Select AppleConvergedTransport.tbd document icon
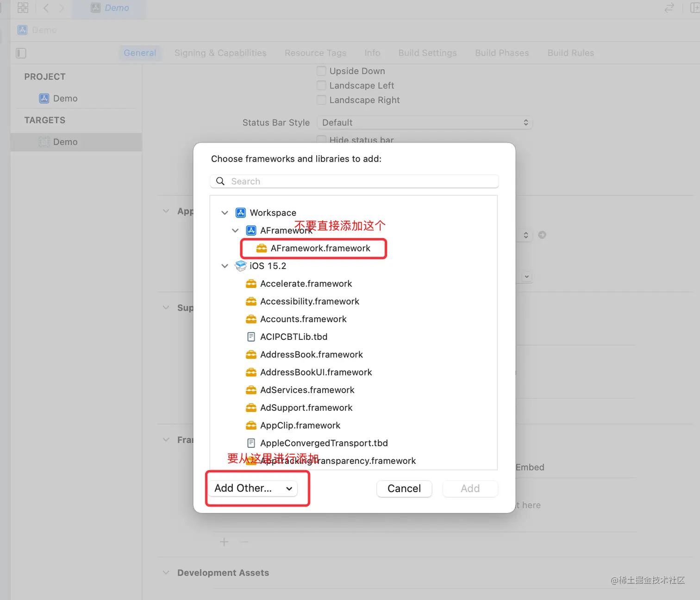The height and width of the screenshot is (600, 700). (251, 443)
